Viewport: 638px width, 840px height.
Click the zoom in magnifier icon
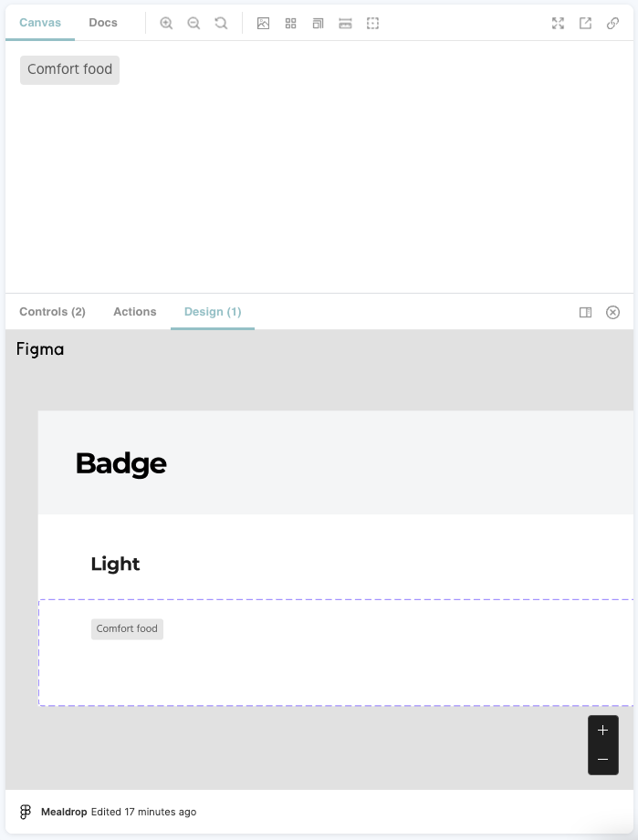[166, 23]
